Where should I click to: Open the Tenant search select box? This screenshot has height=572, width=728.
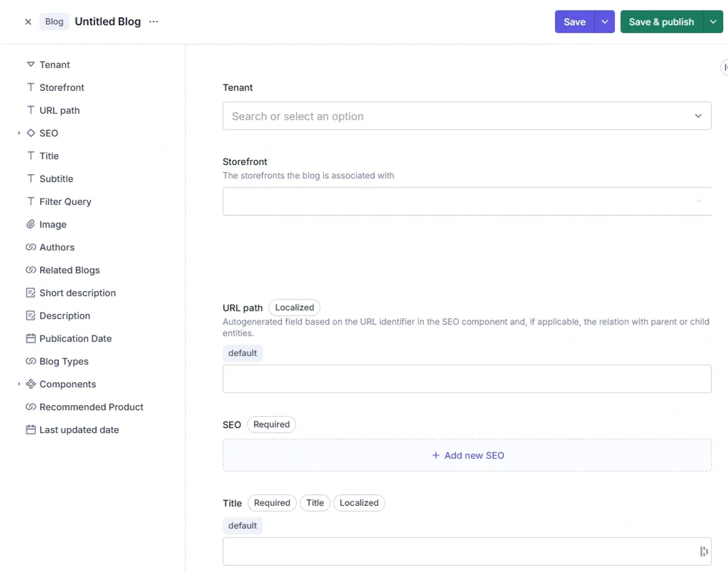click(467, 116)
